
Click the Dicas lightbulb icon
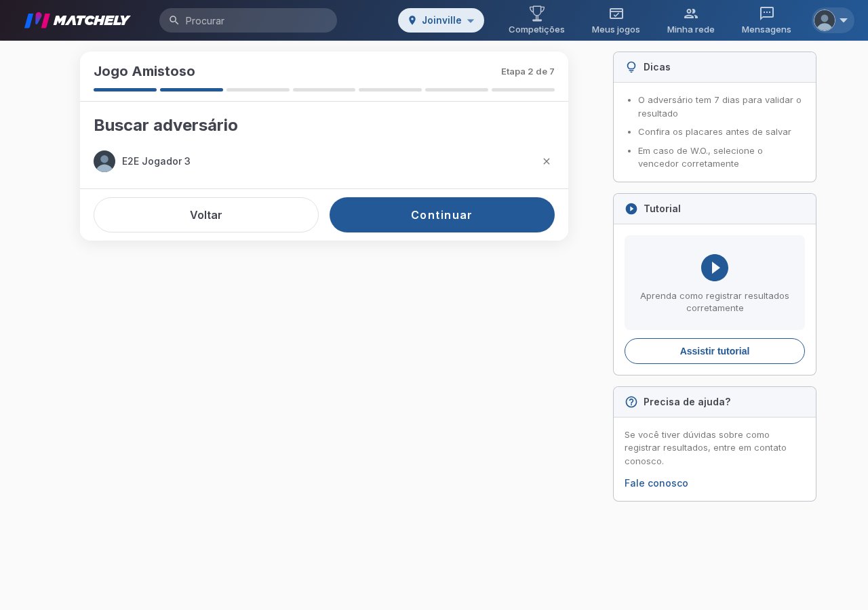[631, 67]
